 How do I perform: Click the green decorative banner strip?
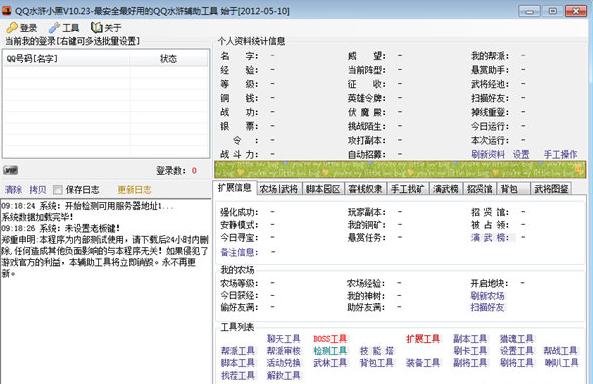[400, 169]
